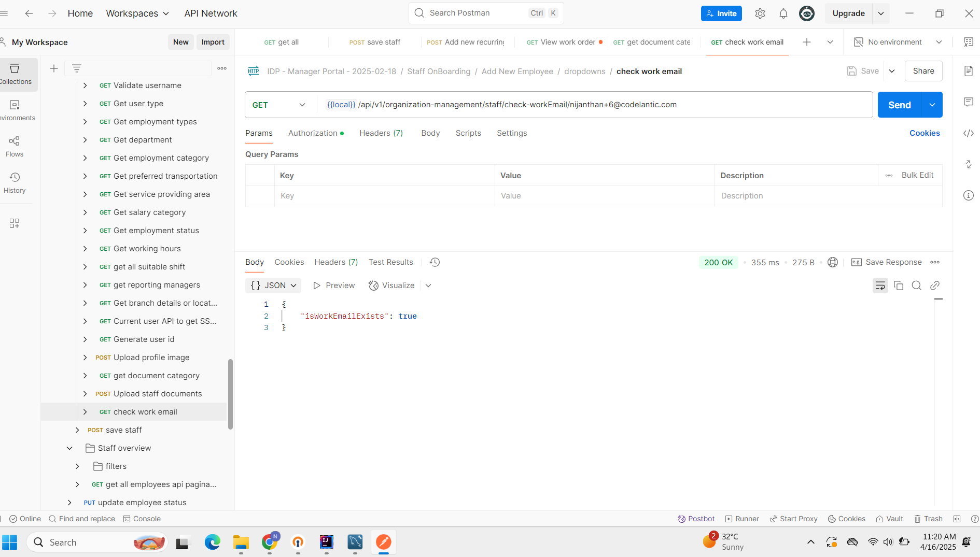Click Save Response

coord(887,262)
